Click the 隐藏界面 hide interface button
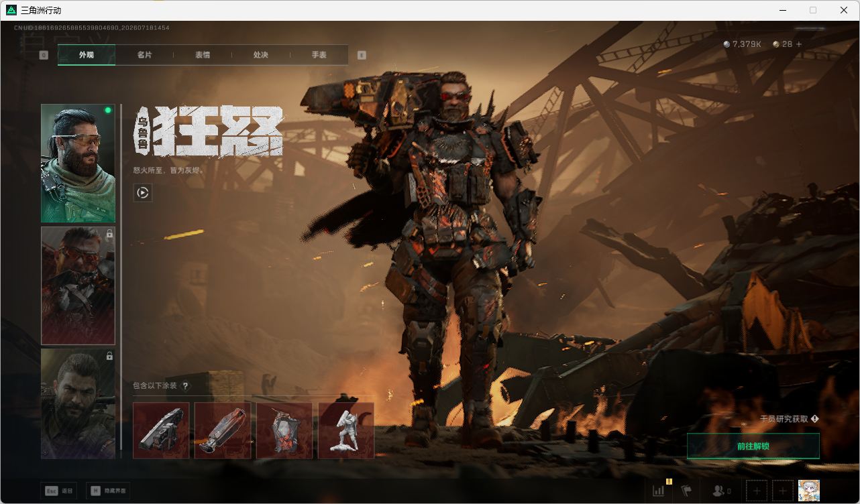Viewport: 860px width, 504px height. [x=107, y=491]
